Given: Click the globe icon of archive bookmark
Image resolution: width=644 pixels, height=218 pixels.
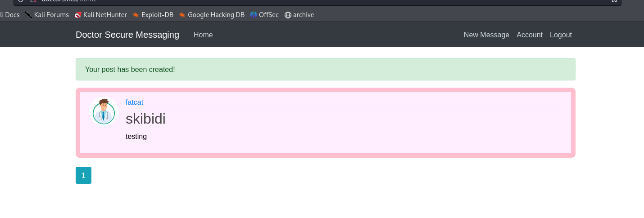Looking at the screenshot, I should coord(288,15).
